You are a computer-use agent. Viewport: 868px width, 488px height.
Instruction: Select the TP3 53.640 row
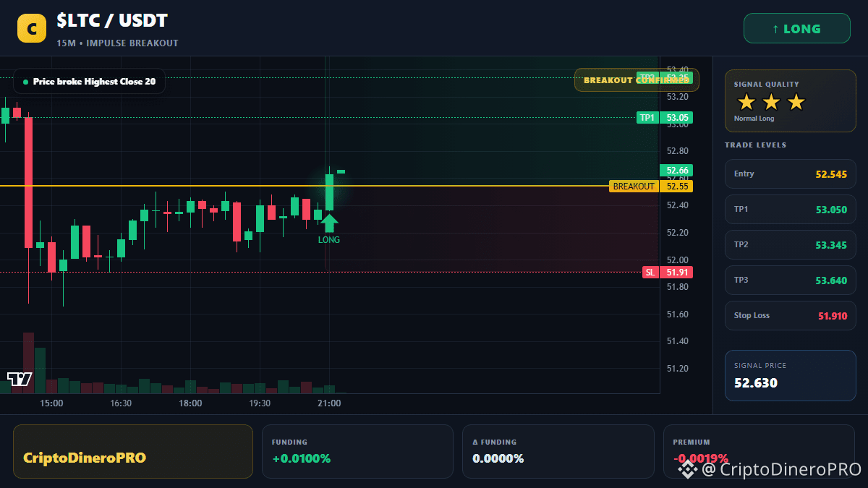click(x=790, y=281)
